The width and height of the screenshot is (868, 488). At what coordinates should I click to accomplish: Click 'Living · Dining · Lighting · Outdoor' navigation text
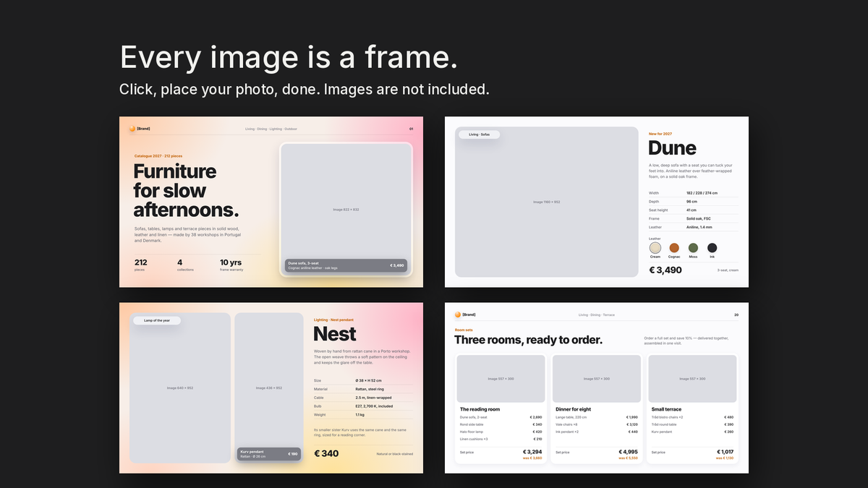[x=271, y=129]
